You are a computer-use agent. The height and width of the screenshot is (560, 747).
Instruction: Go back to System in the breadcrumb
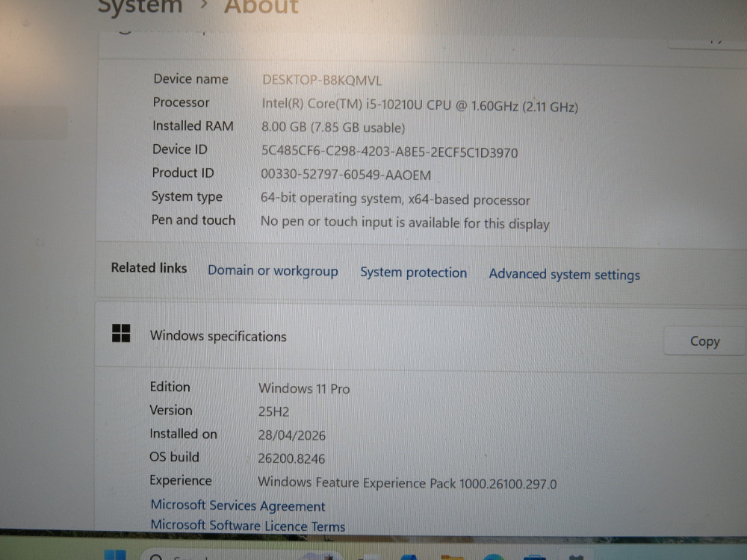[140, 6]
